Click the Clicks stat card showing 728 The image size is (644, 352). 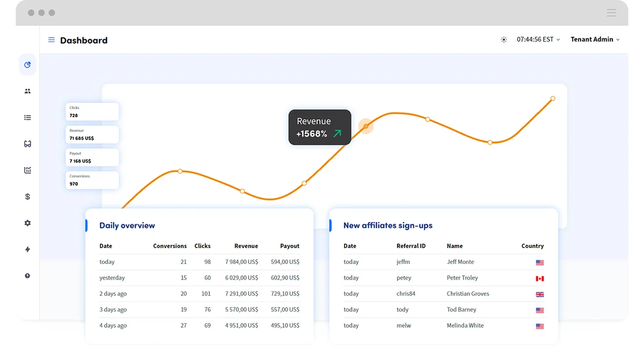tap(92, 112)
